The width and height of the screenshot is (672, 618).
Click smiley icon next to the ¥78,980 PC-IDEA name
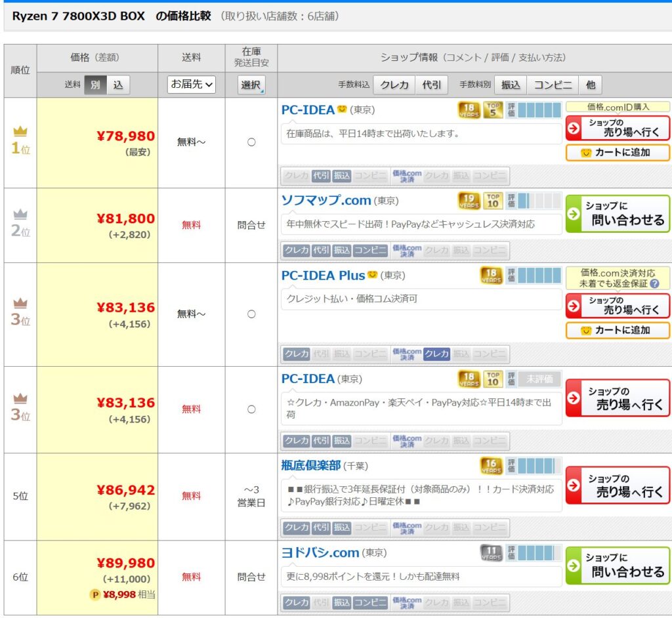[x=341, y=109]
